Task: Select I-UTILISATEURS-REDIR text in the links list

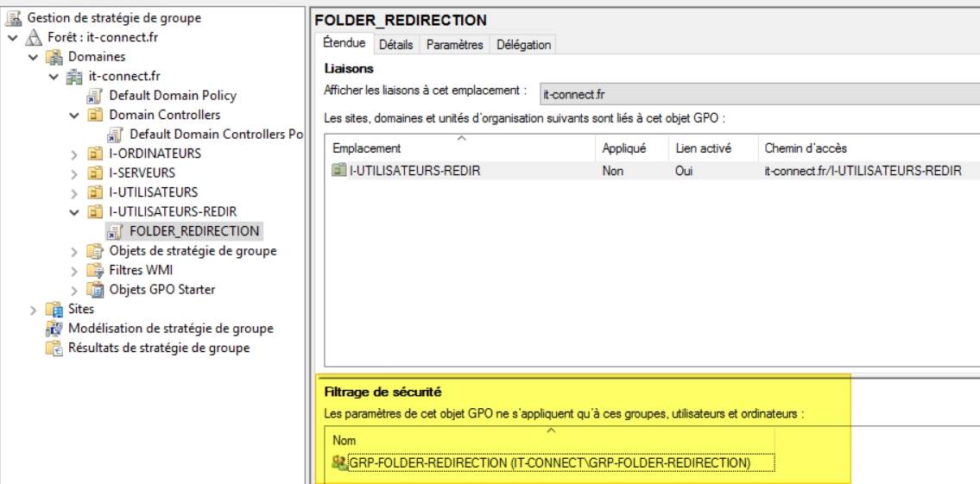Action: (x=415, y=170)
